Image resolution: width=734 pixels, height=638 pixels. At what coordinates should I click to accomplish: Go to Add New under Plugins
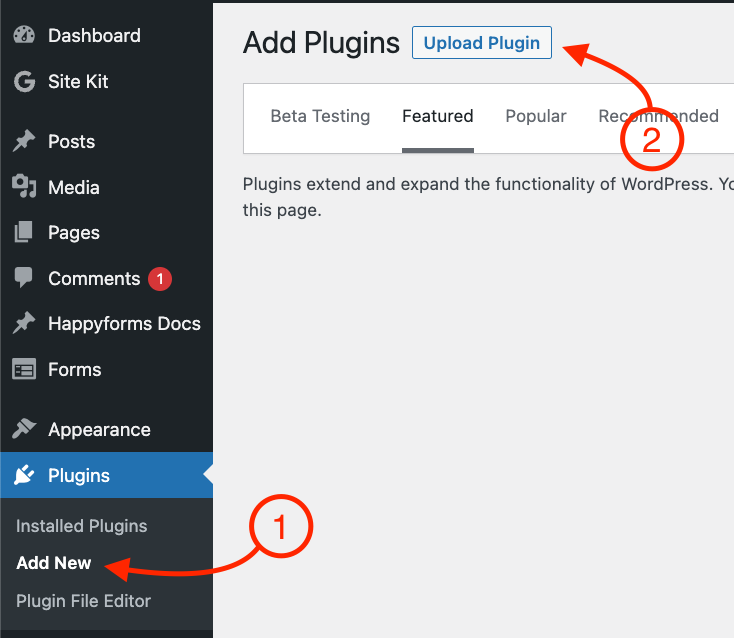[x=54, y=563]
